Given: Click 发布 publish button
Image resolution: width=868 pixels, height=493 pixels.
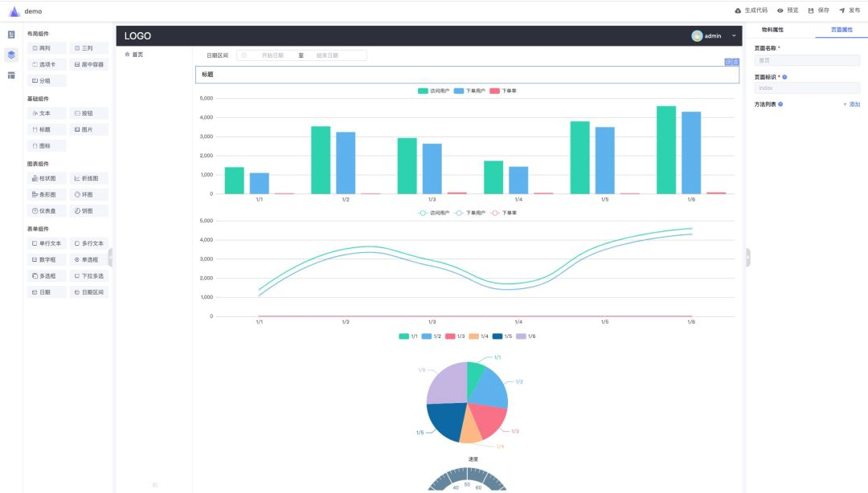Looking at the screenshot, I should pos(850,10).
